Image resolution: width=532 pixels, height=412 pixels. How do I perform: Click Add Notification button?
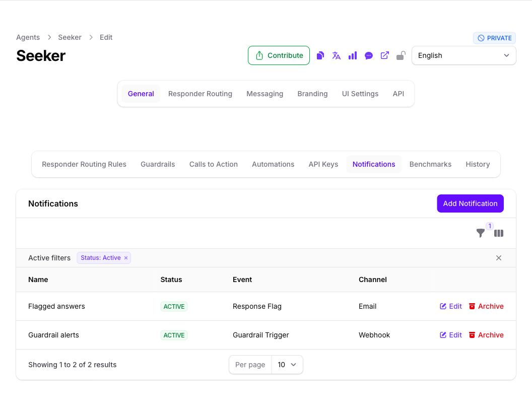coord(470,203)
